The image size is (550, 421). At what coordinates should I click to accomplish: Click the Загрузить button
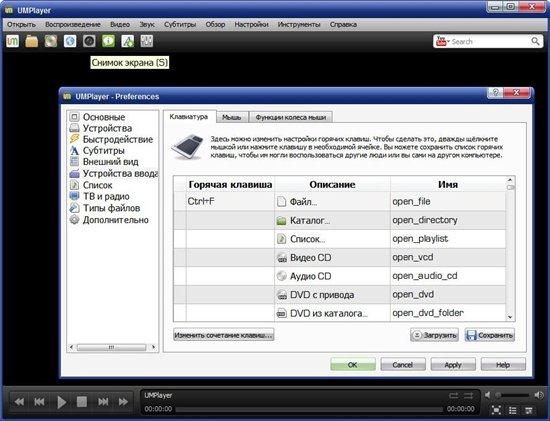coord(434,335)
